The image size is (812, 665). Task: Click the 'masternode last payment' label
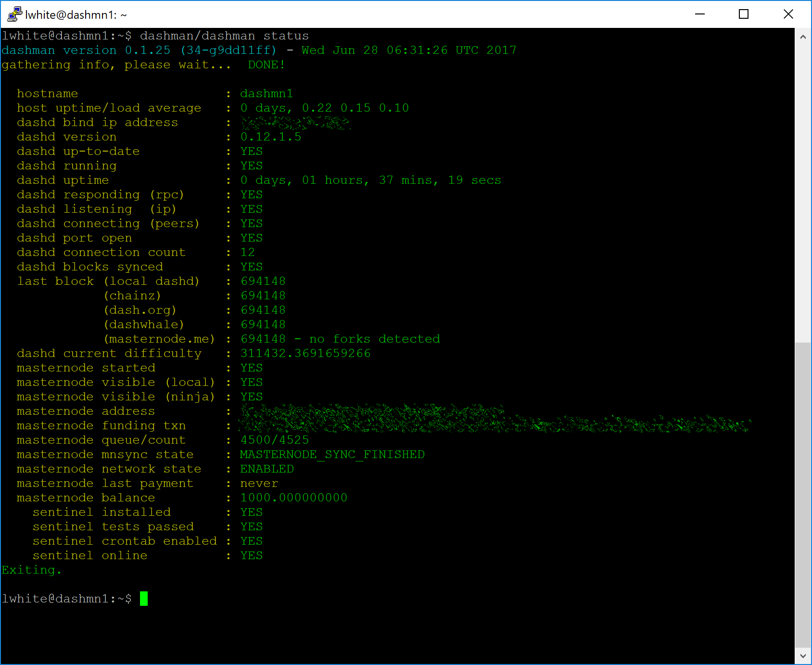[105, 484]
